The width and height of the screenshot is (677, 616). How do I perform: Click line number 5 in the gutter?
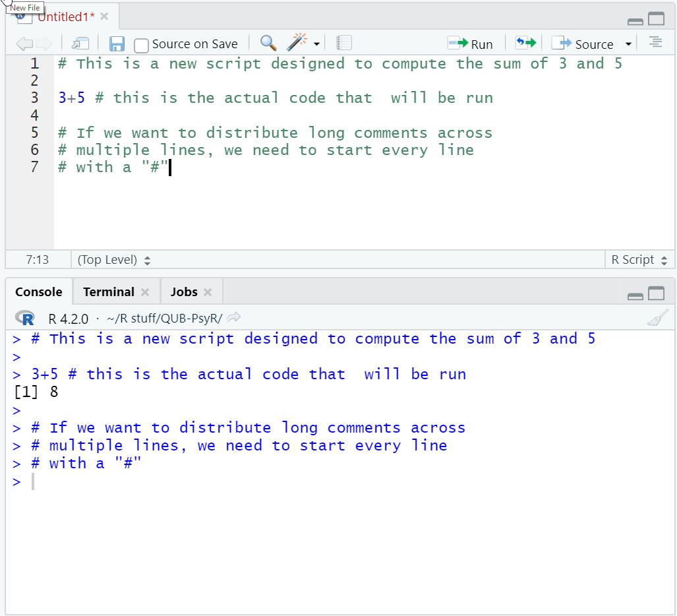[35, 133]
